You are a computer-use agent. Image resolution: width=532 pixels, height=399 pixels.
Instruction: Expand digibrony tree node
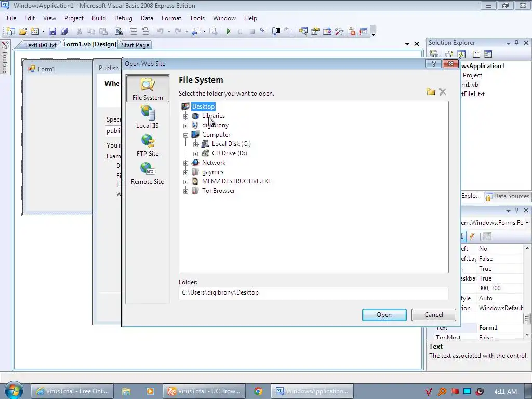pyautogui.click(x=185, y=126)
